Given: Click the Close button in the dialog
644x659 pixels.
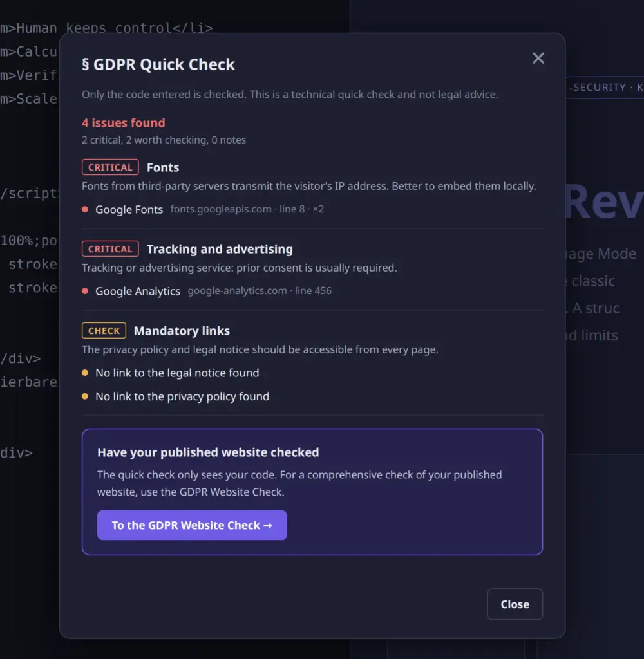Looking at the screenshot, I should pos(515,604).
